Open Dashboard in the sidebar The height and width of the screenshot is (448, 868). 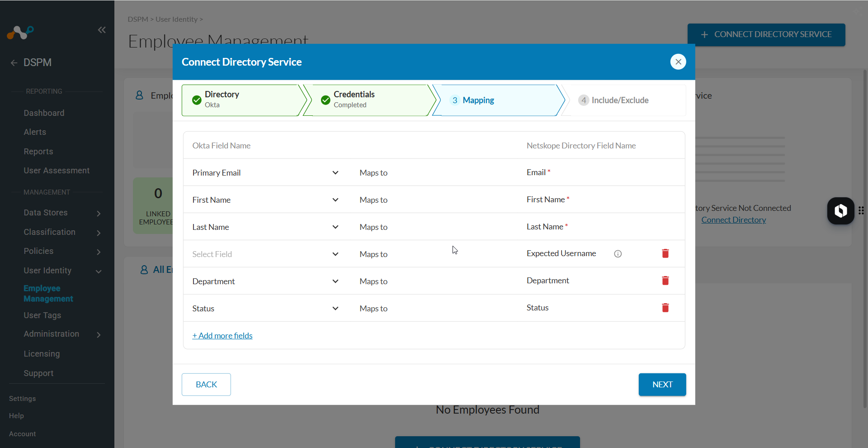pyautogui.click(x=44, y=113)
